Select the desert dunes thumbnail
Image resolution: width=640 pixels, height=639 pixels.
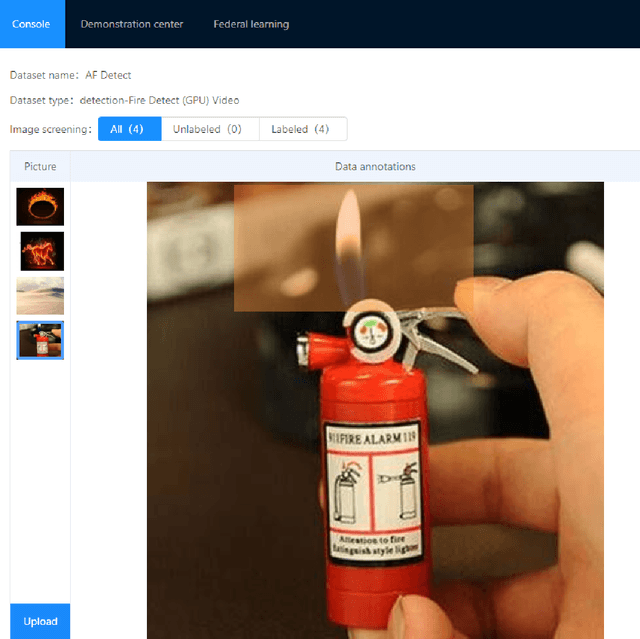click(40, 296)
